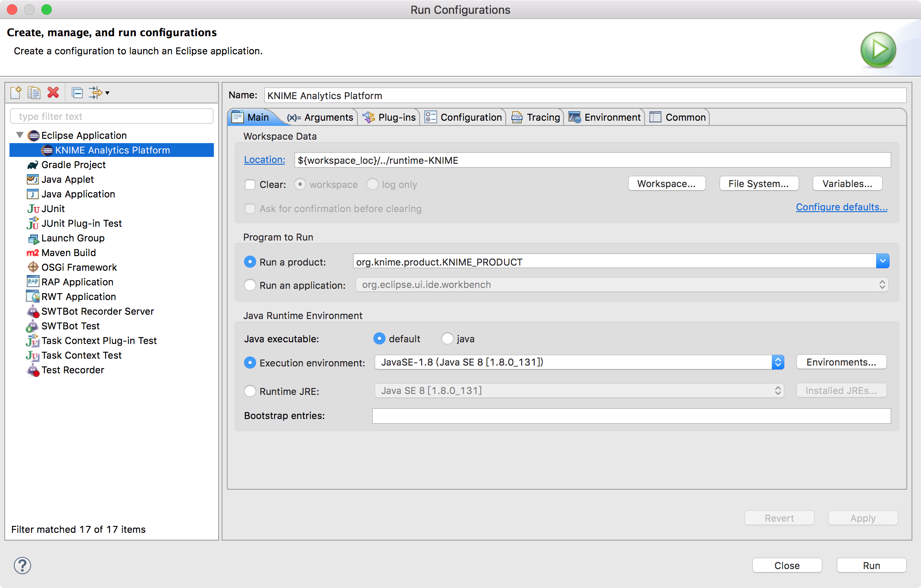The width and height of the screenshot is (921, 588).
Task: Select the Maven Build configuration type
Action: [x=68, y=253]
